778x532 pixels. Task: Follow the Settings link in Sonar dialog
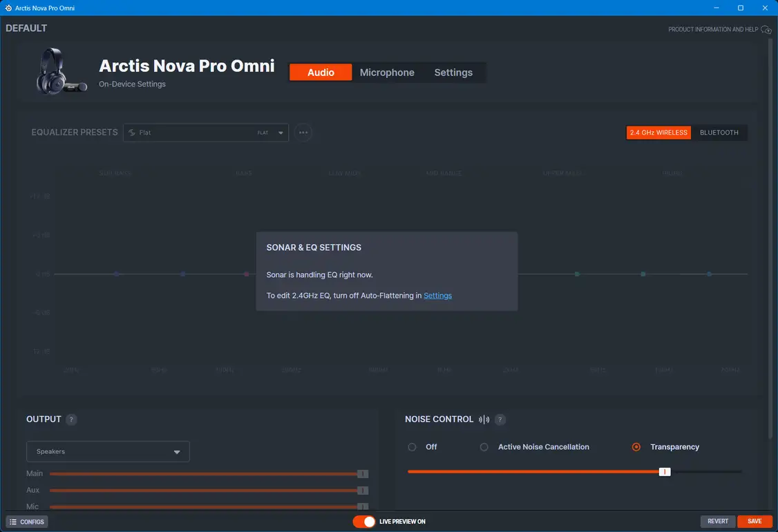tap(437, 295)
